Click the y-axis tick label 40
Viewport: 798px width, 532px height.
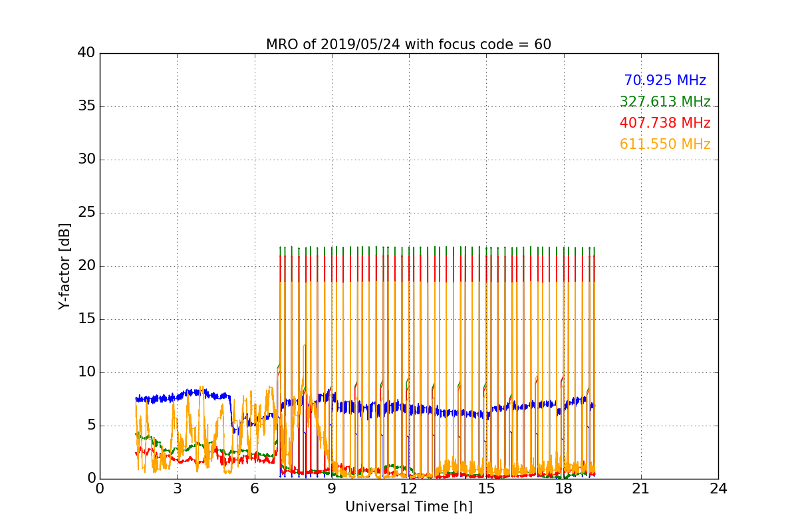[x=86, y=53]
